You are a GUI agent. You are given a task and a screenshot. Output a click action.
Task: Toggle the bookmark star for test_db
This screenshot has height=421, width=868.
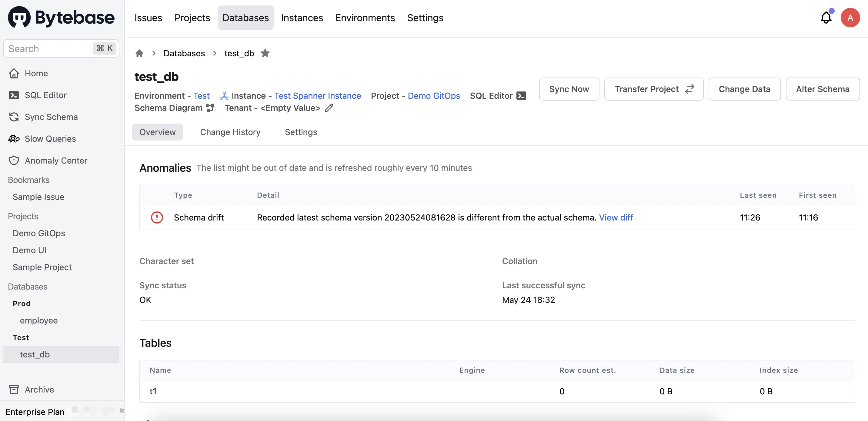265,53
